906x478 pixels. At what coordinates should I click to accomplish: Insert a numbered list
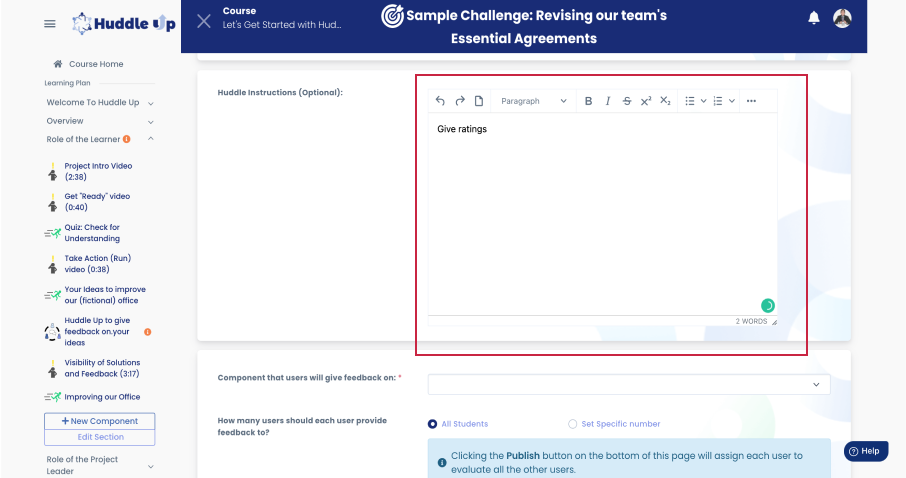click(x=718, y=101)
